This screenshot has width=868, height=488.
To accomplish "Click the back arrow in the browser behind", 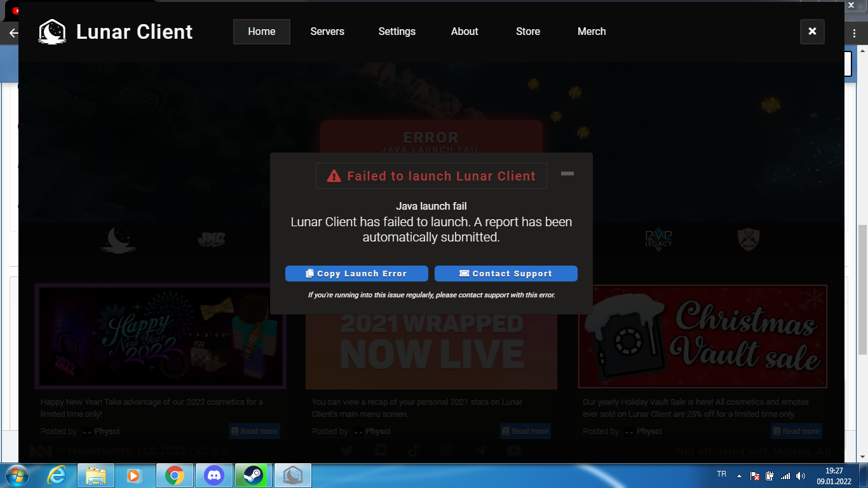I will pos(13,33).
